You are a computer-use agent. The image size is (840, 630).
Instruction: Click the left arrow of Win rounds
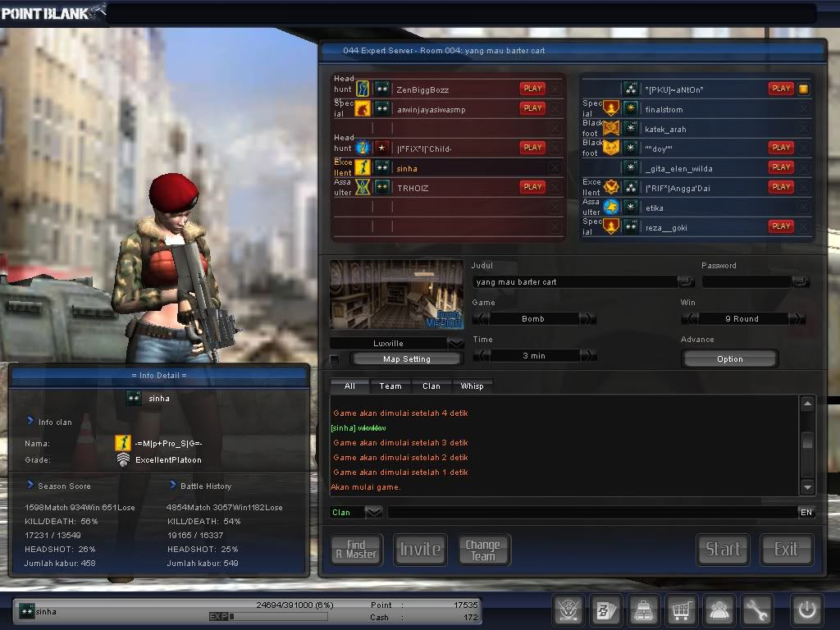(x=689, y=319)
